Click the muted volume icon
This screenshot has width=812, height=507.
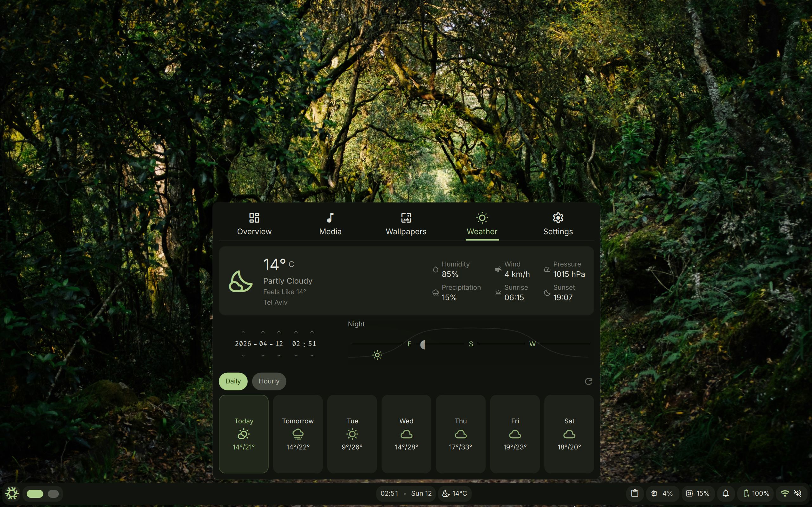[x=798, y=493]
